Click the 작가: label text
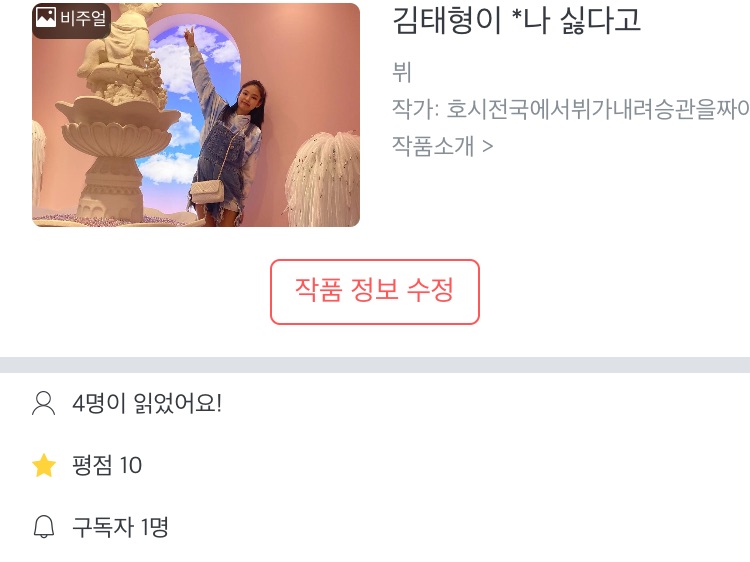Viewport: 750px width, 562px height. pos(416,109)
